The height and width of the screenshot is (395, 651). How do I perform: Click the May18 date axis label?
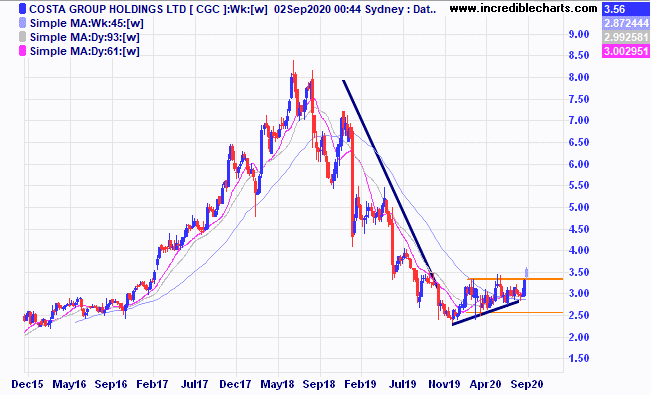277,384
